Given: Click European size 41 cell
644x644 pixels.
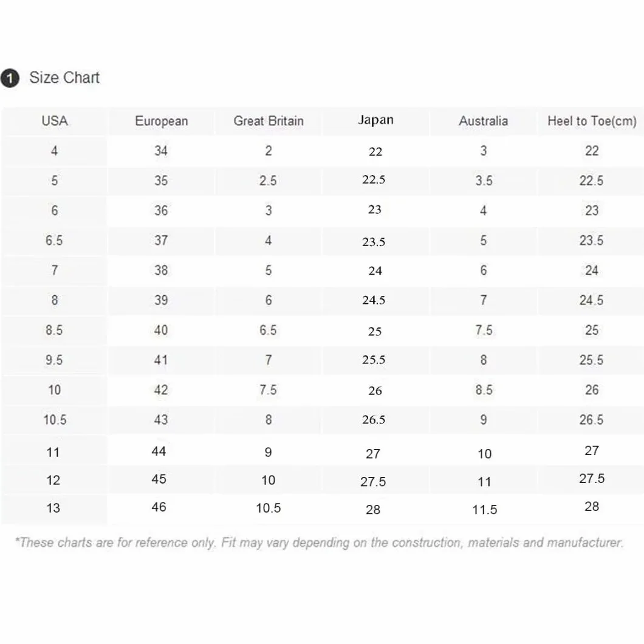Looking at the screenshot, I should click(x=161, y=360).
